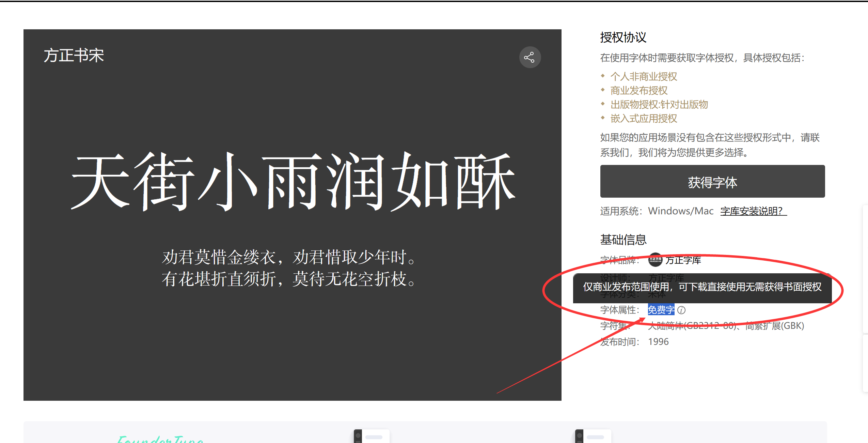Viewport: 868px width, 443px height.
Task: Click the 方正字库 brand logo icon
Action: [655, 260]
